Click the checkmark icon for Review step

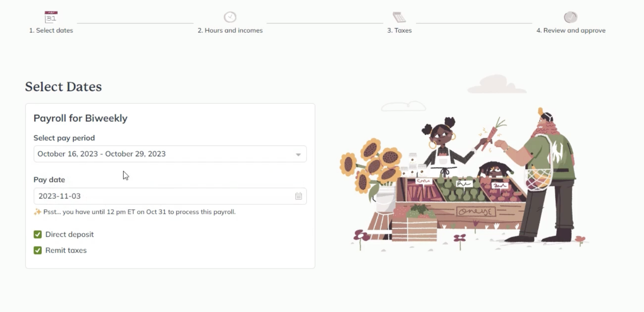pyautogui.click(x=570, y=17)
